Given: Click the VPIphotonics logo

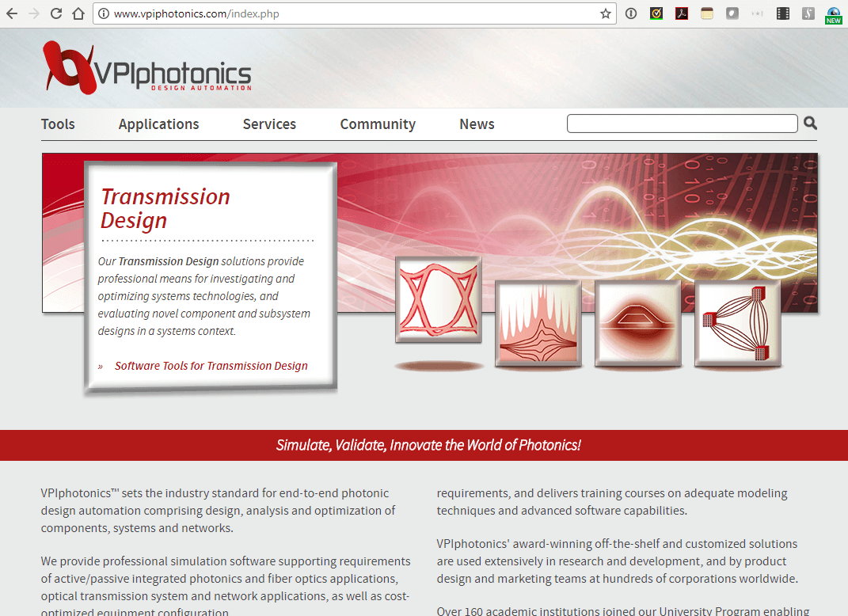Looking at the screenshot, I should click(146, 68).
